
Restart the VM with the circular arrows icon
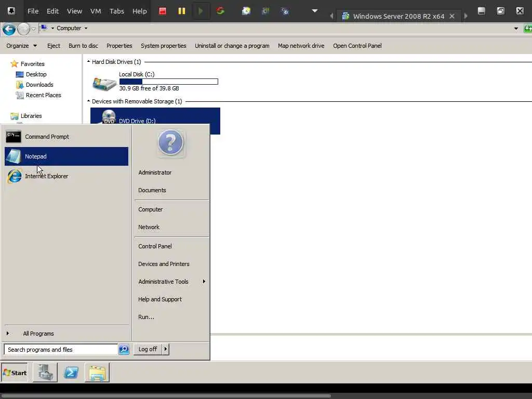[x=220, y=11]
